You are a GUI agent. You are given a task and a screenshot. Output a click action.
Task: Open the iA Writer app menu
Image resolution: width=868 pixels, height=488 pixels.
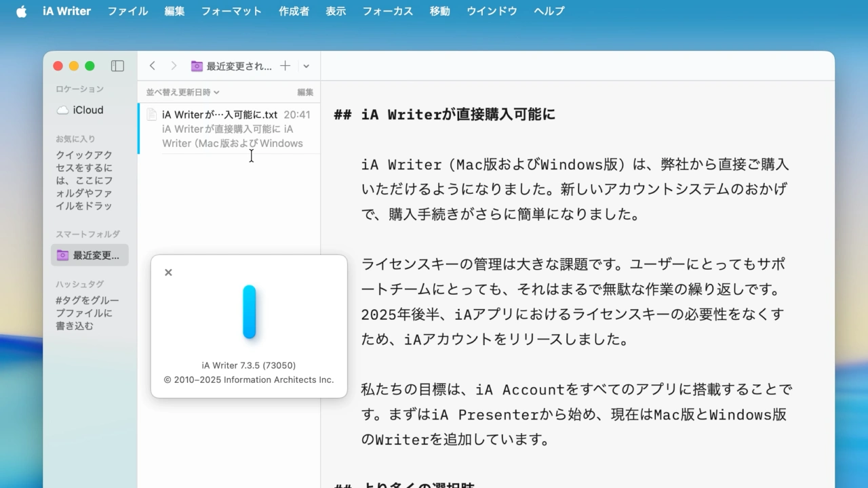[x=66, y=12]
